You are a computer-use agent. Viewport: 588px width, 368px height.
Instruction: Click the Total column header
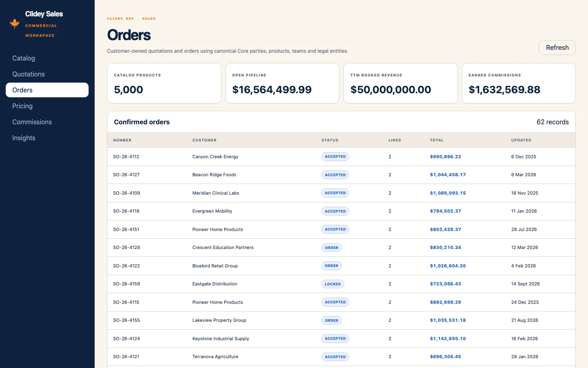[437, 140]
